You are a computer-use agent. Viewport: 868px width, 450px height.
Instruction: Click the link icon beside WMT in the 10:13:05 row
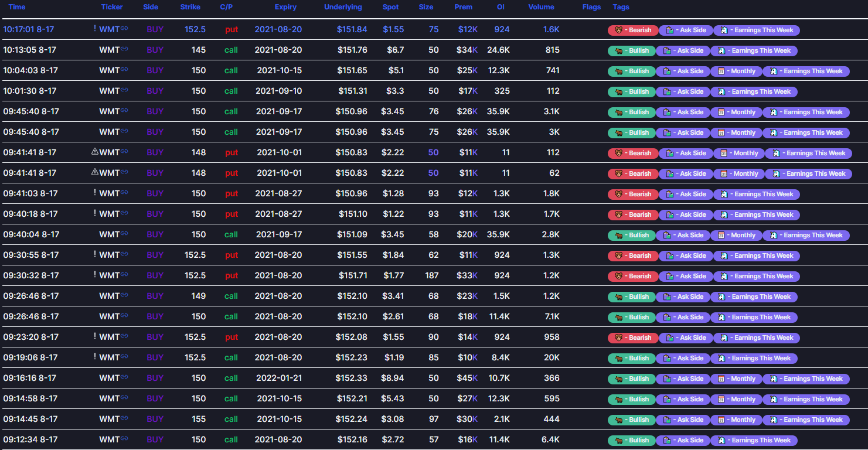tap(124, 50)
